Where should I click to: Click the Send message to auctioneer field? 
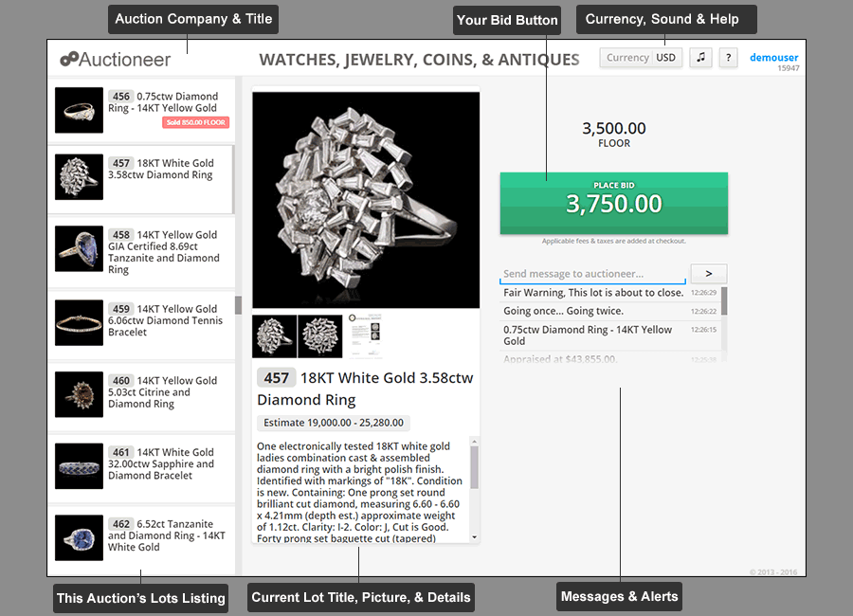tap(592, 274)
